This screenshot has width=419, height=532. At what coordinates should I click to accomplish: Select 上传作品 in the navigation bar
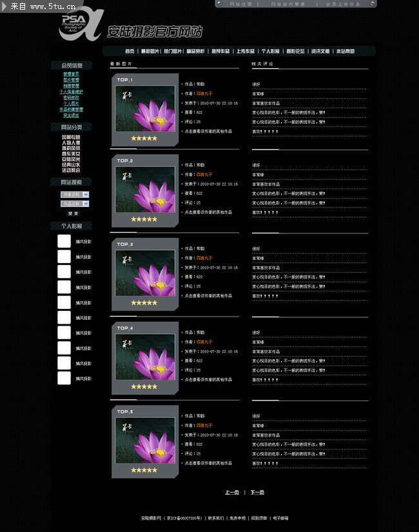coord(245,51)
